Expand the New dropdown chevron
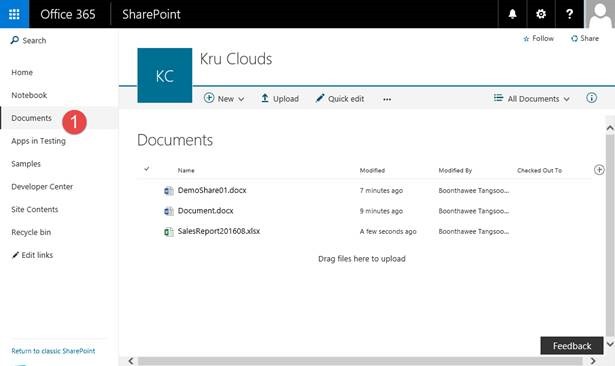 click(241, 99)
